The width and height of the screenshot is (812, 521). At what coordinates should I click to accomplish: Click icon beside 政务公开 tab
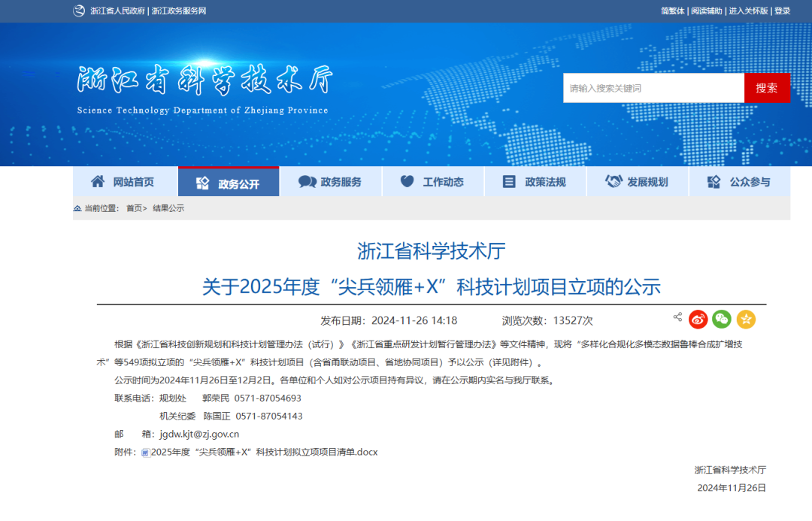point(202,183)
